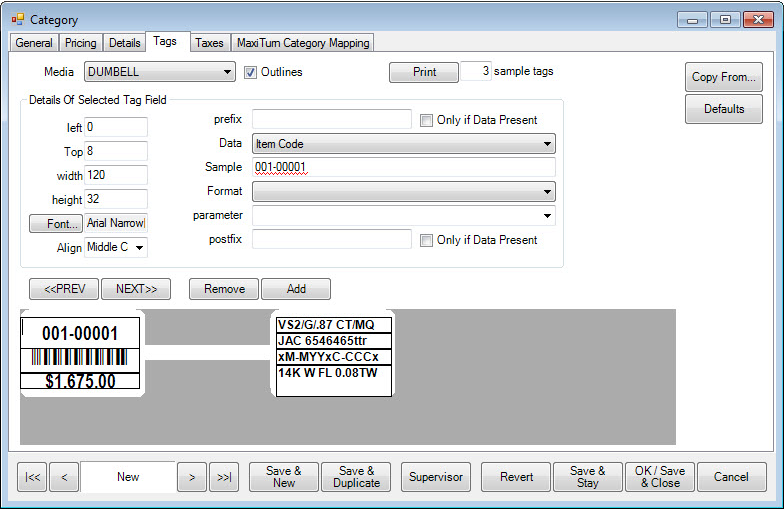
Task: Toggle the Outlines checkbox
Action: pos(251,72)
